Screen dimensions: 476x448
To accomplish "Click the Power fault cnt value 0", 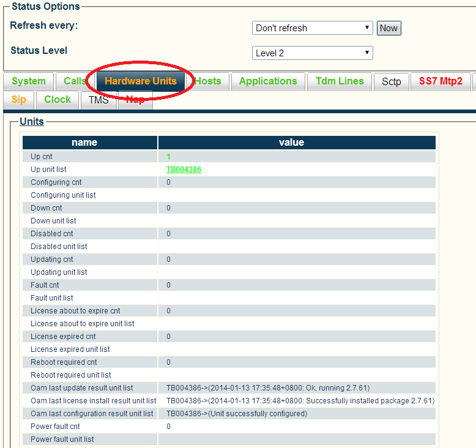I will (168, 427).
